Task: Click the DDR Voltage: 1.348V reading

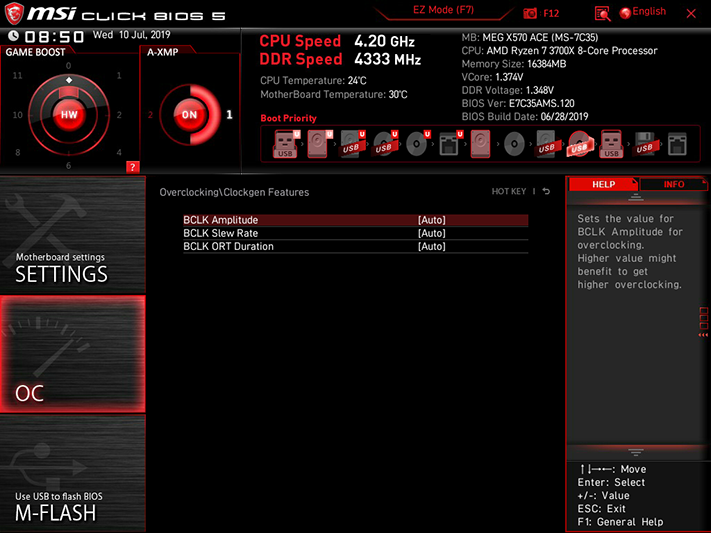Action: (x=507, y=90)
